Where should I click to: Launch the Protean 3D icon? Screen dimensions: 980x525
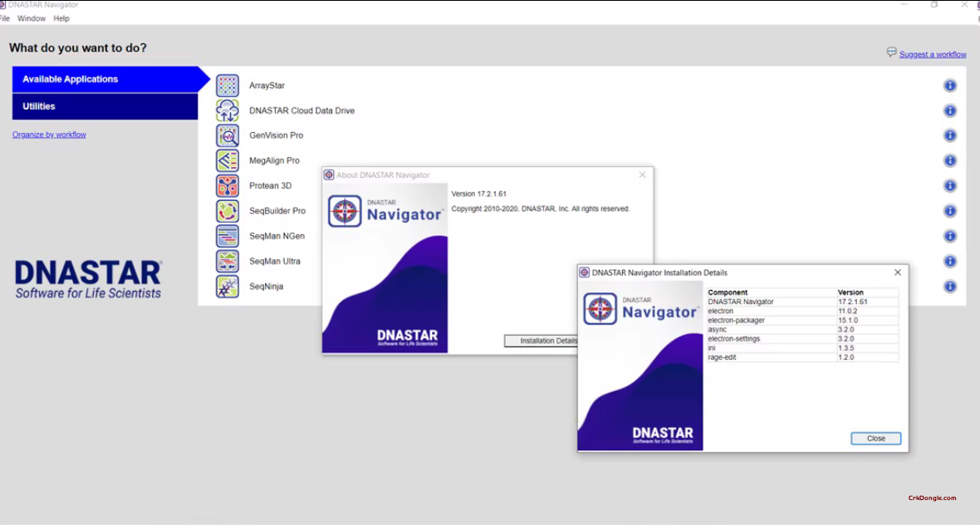coord(228,186)
